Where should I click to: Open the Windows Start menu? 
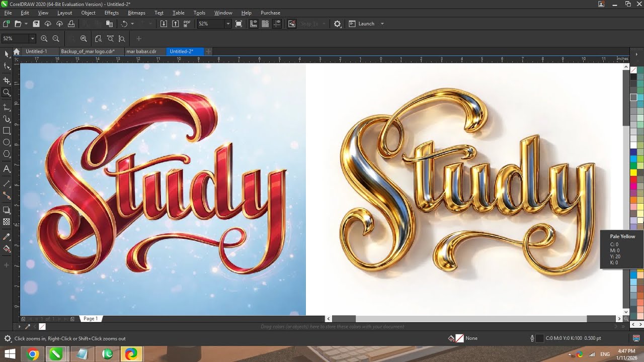point(10,354)
